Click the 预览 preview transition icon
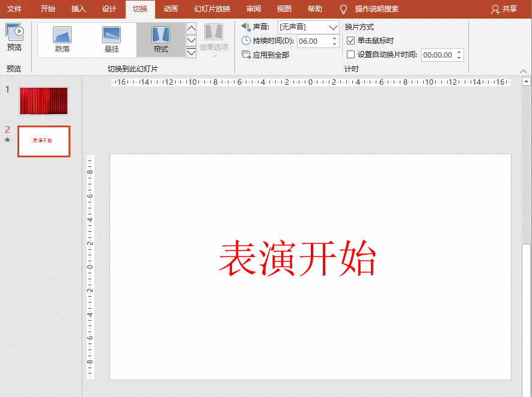 click(x=14, y=32)
